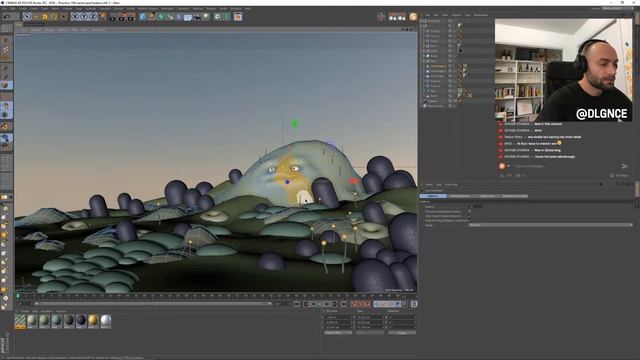640x360 pixels.
Task: Toggle Pressure Dependent Radius checkbox
Action: pyautogui.click(x=470, y=211)
